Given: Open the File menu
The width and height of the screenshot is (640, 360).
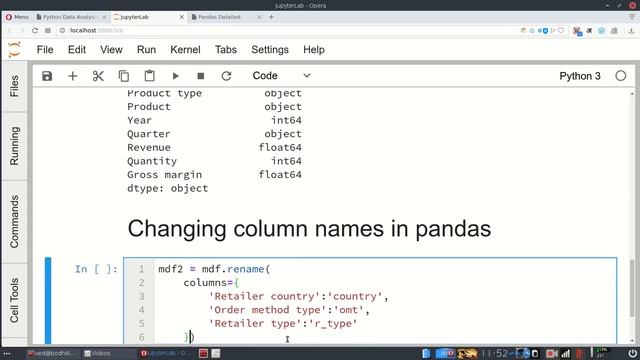Looking at the screenshot, I should 45,50.
